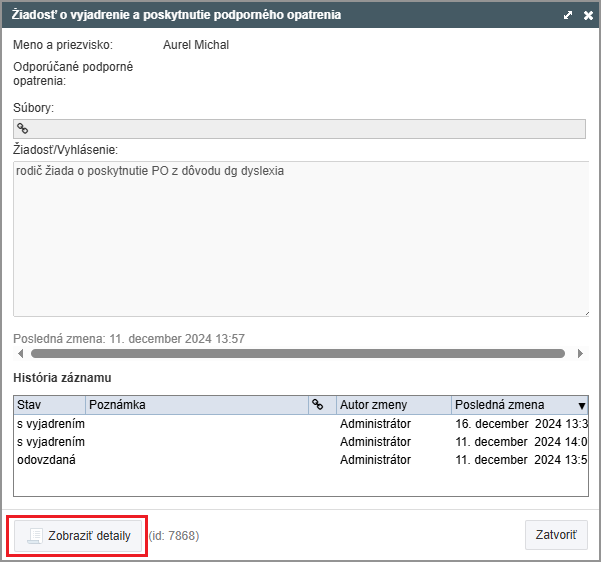Screen dimensions: 601x562
Task: Select the "s vyjadrením" row from 11. december
Action: (300, 442)
